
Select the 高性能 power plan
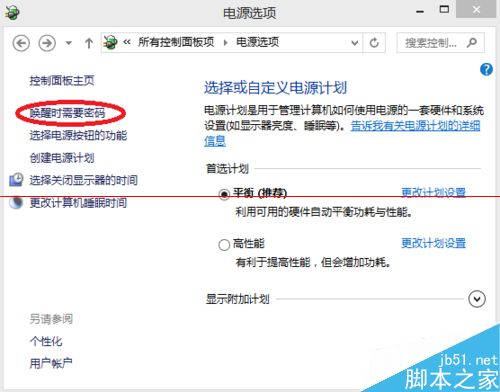click(224, 245)
